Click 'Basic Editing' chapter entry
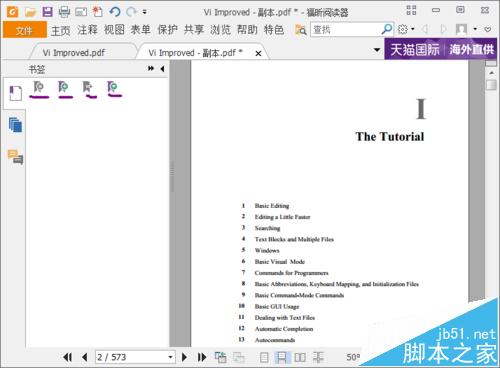The width and height of the screenshot is (500, 368). (272, 206)
